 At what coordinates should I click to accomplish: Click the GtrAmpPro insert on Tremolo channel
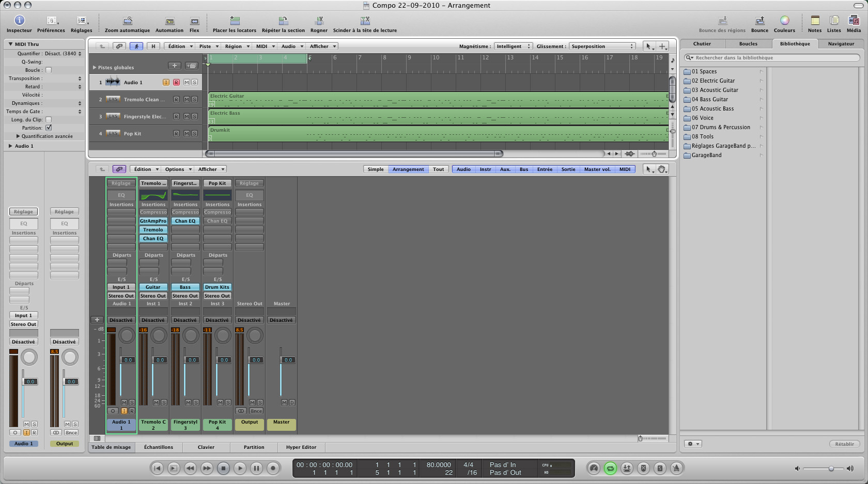153,221
